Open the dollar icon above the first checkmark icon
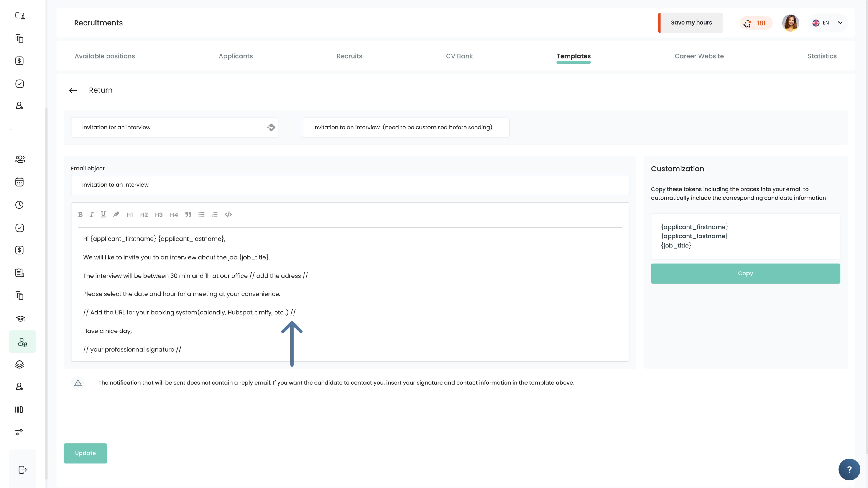868x488 pixels. [x=20, y=61]
